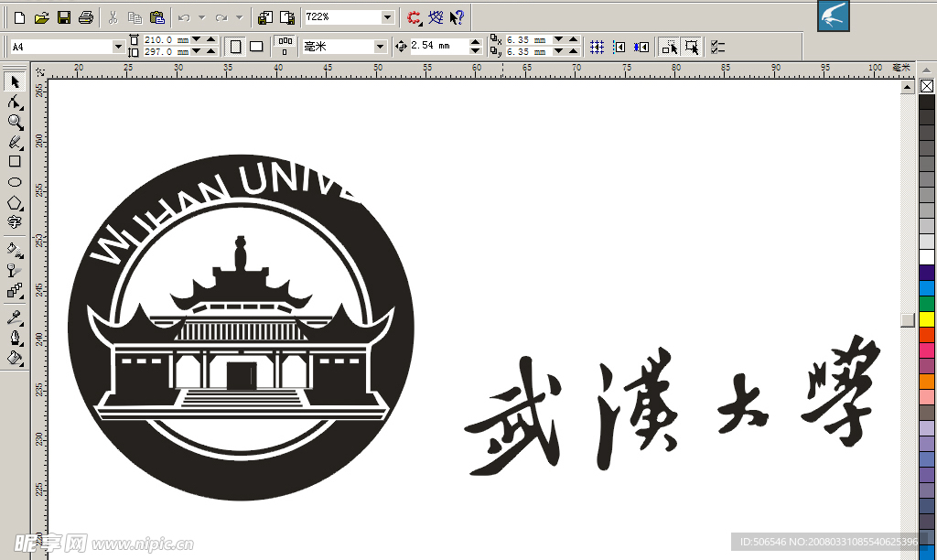Pick the yellow swatch in the palette

[x=927, y=318]
